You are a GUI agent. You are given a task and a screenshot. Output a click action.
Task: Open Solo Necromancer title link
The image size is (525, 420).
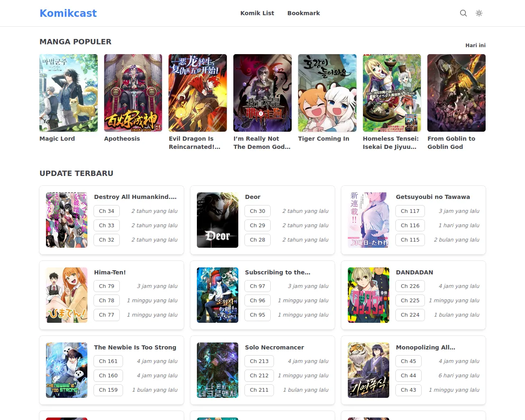tap(274, 347)
